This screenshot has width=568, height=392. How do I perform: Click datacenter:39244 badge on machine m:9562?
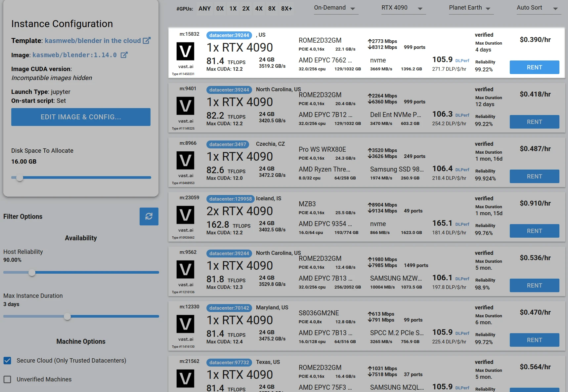pyautogui.click(x=229, y=254)
